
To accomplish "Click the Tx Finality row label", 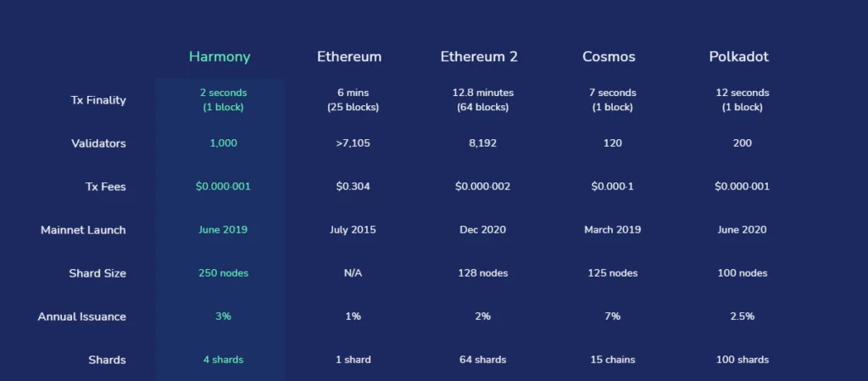I will pyautogui.click(x=98, y=100).
